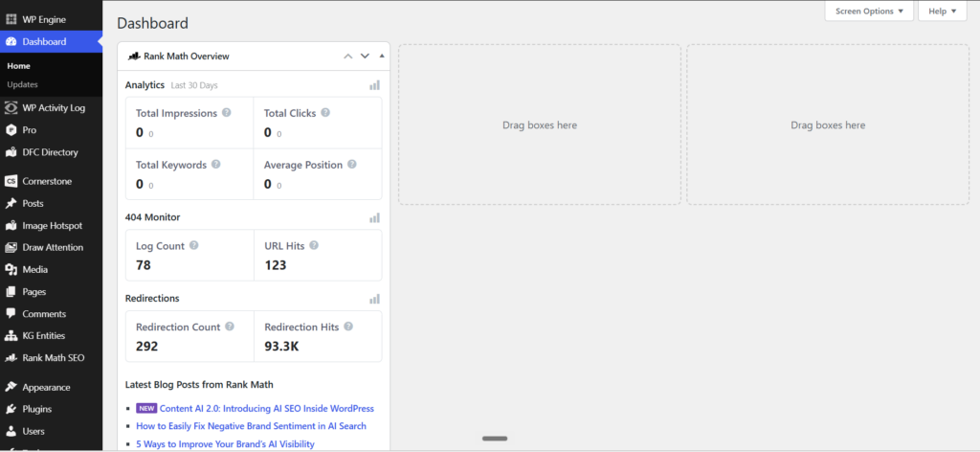This screenshot has width=980, height=452.
Task: Click the Average Position help icon
Action: 352,165
